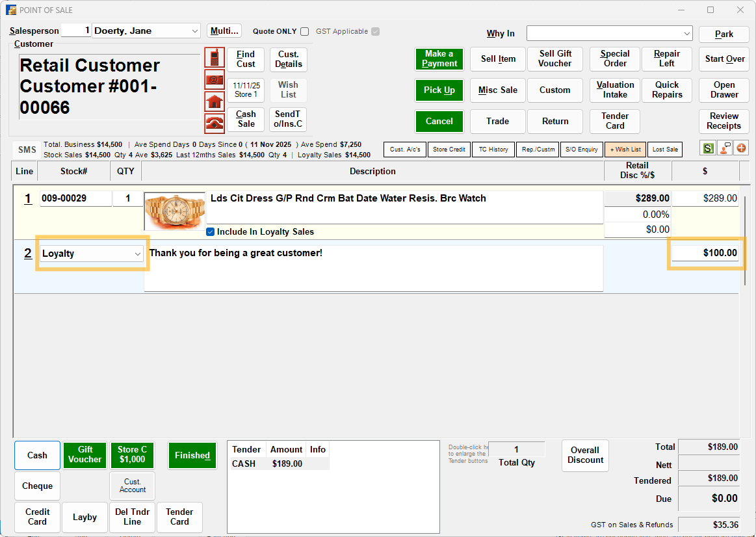Enable the Quote ONLY checkbox
The image size is (756, 537).
point(305,32)
